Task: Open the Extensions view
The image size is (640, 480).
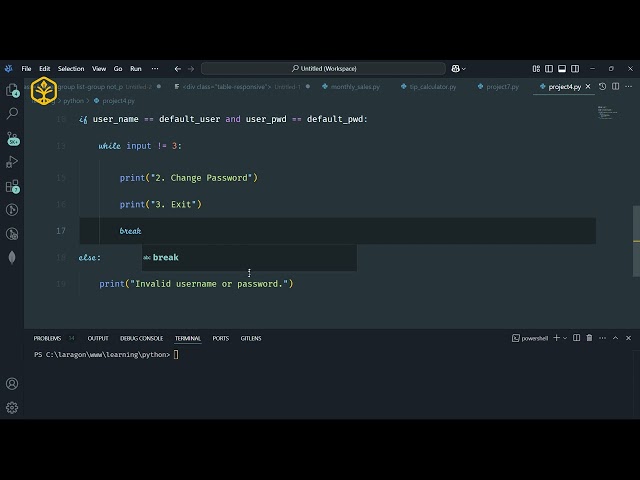Action: coord(12,186)
